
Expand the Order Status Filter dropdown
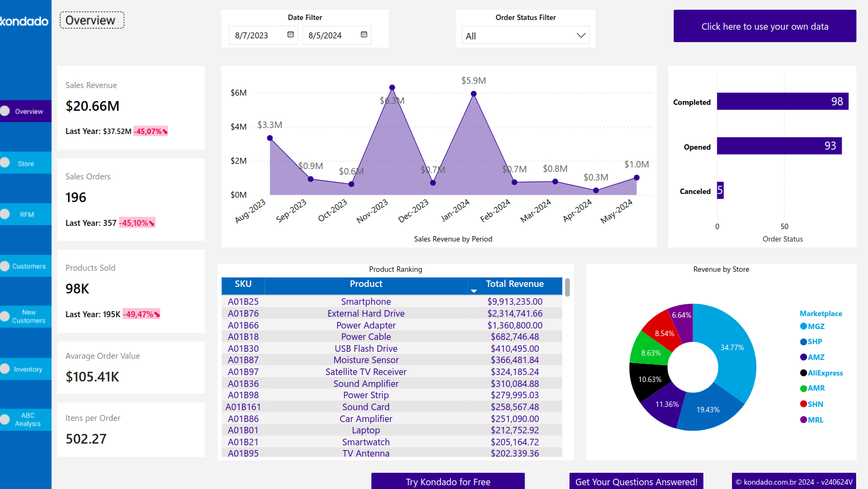click(x=581, y=36)
